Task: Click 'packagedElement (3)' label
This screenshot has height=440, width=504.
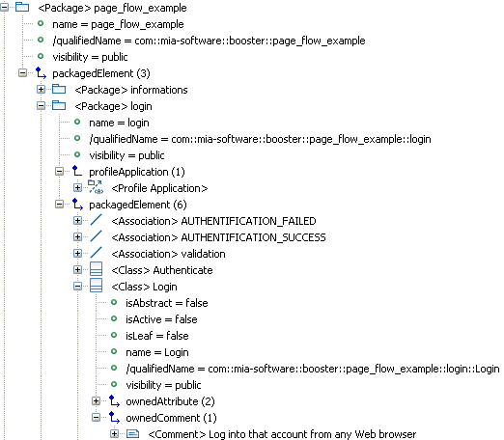Action: [x=101, y=73]
